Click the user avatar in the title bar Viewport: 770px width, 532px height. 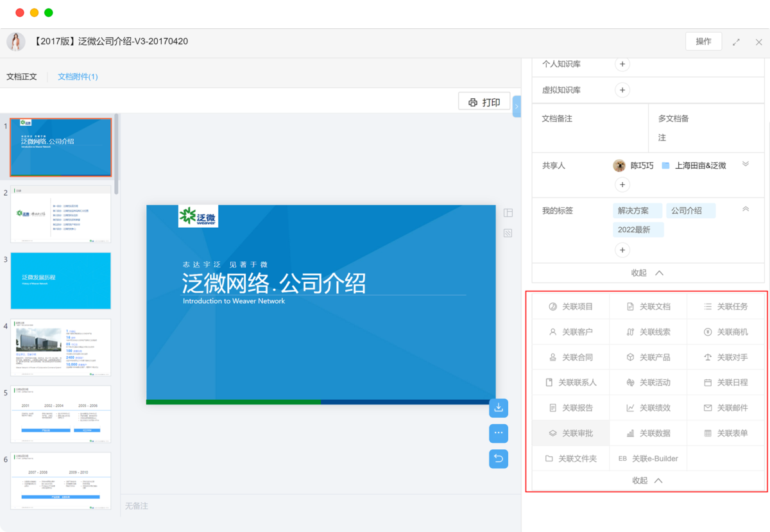[x=16, y=42]
